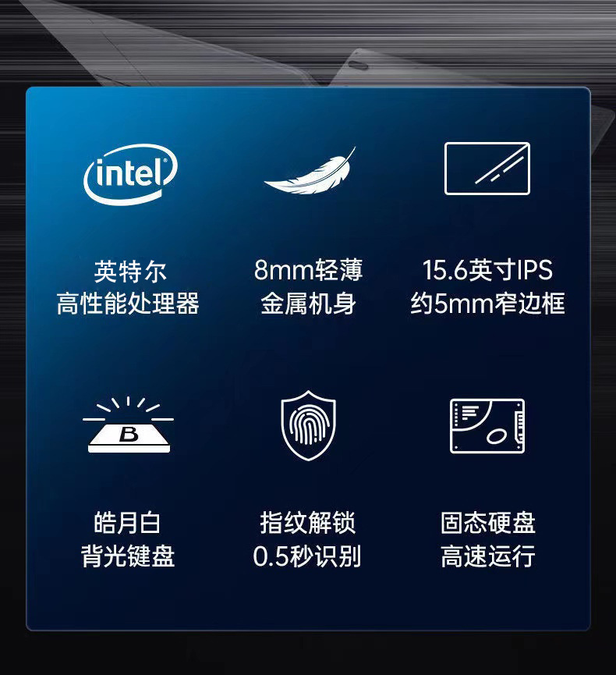Click the white feather icon
Image resolution: width=616 pixels, height=675 pixels.
[310, 171]
